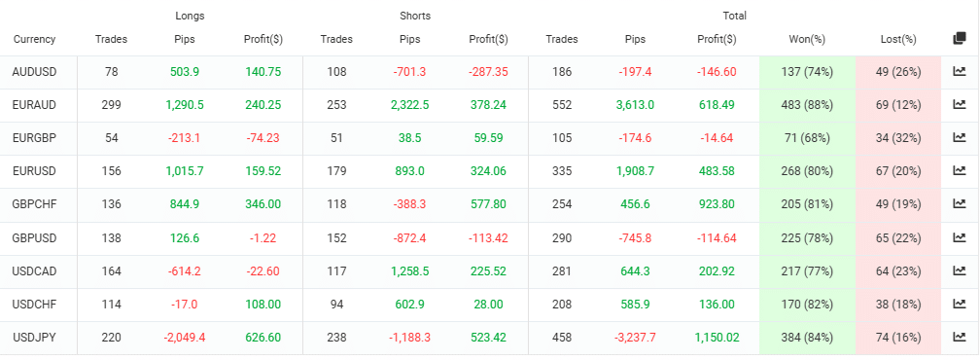Image resolution: width=980 pixels, height=360 pixels.
Task: Open the chart icon for GBPUSD row
Action: point(959,237)
